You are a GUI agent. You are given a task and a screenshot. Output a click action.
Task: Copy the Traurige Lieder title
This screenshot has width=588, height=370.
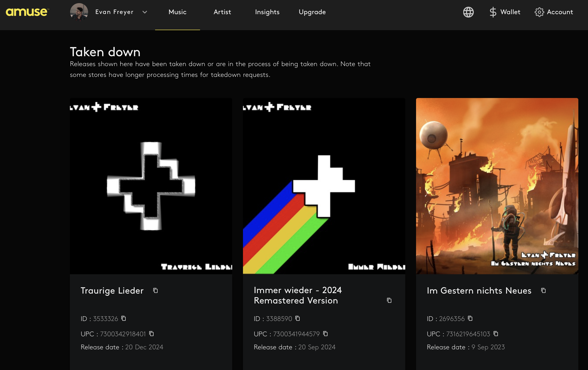coord(155,290)
